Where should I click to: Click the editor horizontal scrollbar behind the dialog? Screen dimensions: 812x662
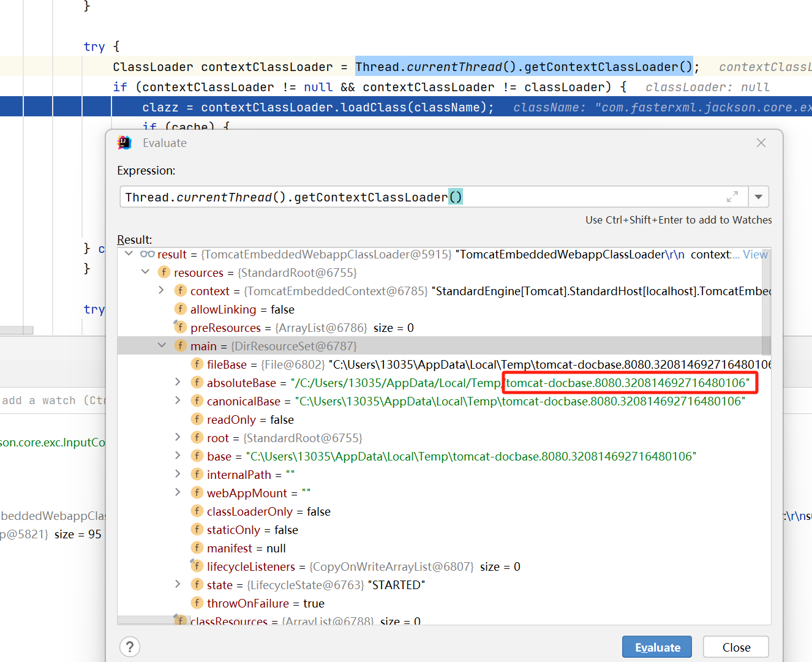pos(17,330)
